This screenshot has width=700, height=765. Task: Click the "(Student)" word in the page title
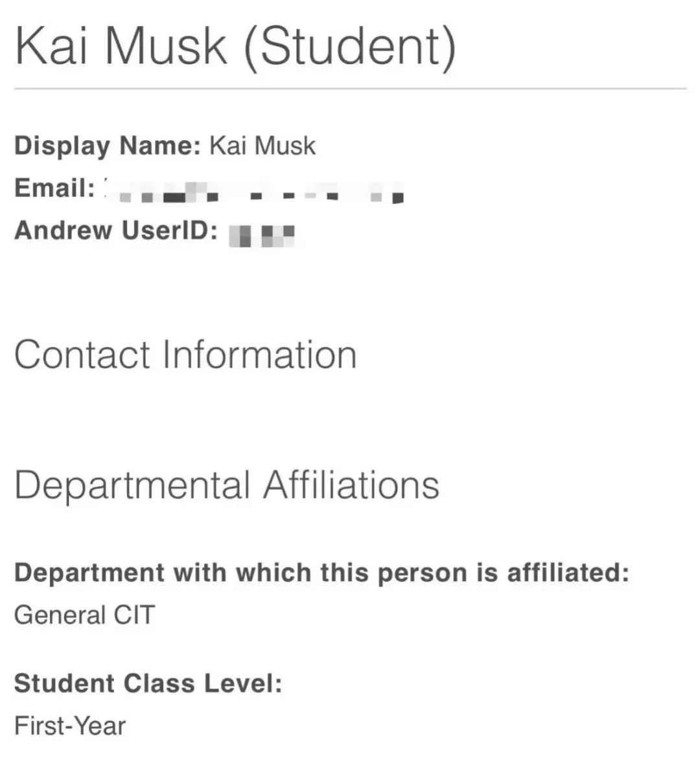(x=349, y=45)
